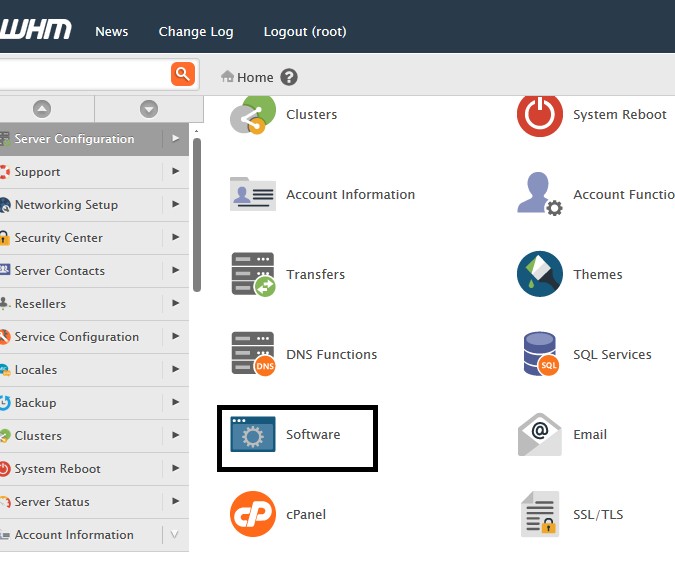Open the Account Information card icon in main panel
This screenshot has width=675, height=561.
click(x=253, y=194)
